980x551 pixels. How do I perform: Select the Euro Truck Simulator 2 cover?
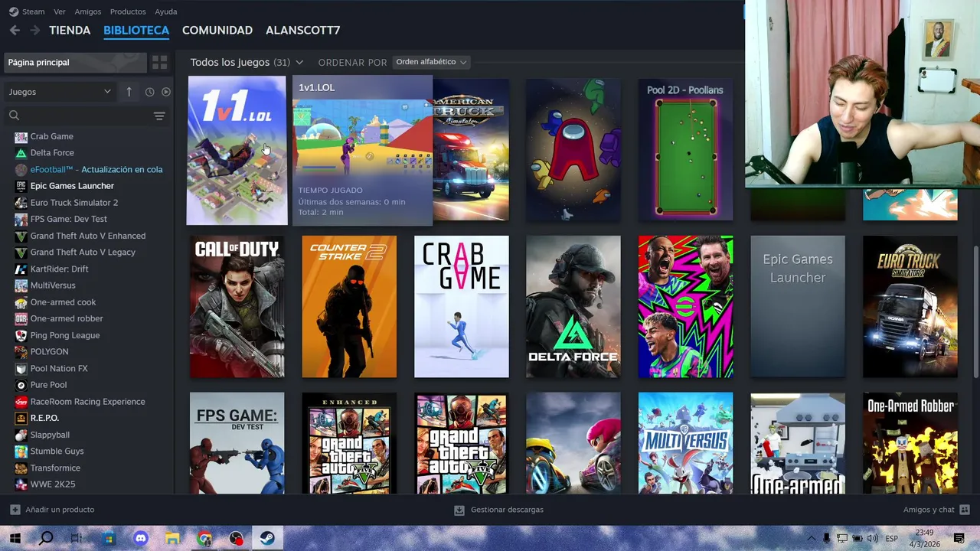[x=910, y=307]
